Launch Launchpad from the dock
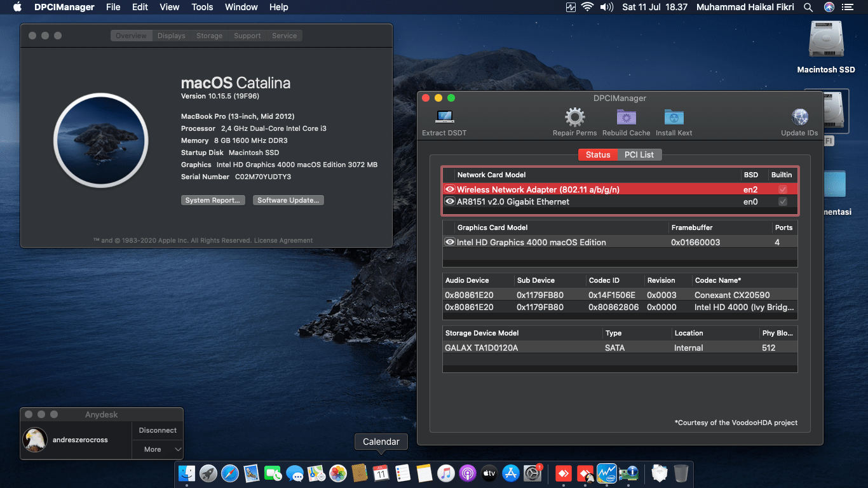 pyautogui.click(x=208, y=473)
